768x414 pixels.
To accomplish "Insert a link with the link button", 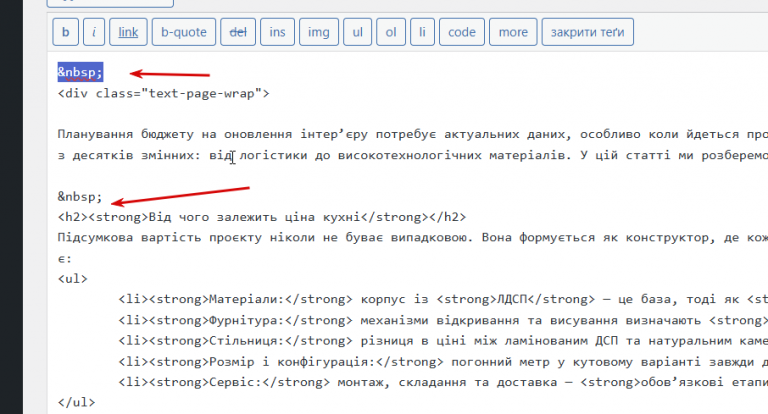I will [128, 32].
